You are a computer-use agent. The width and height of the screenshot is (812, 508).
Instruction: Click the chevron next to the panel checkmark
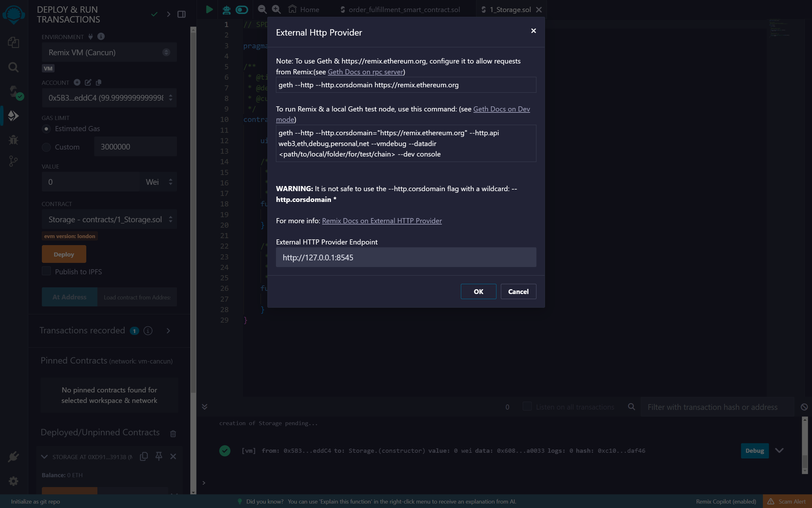[x=169, y=14]
